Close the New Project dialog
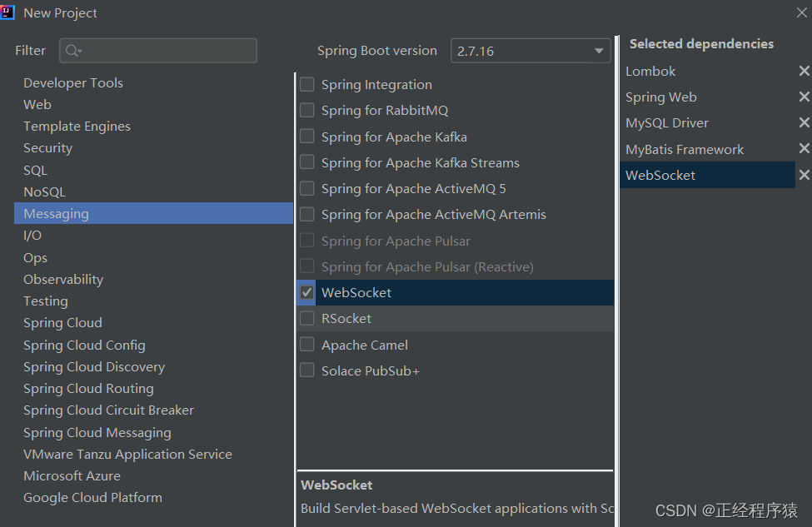This screenshot has width=812, height=527. click(x=801, y=12)
